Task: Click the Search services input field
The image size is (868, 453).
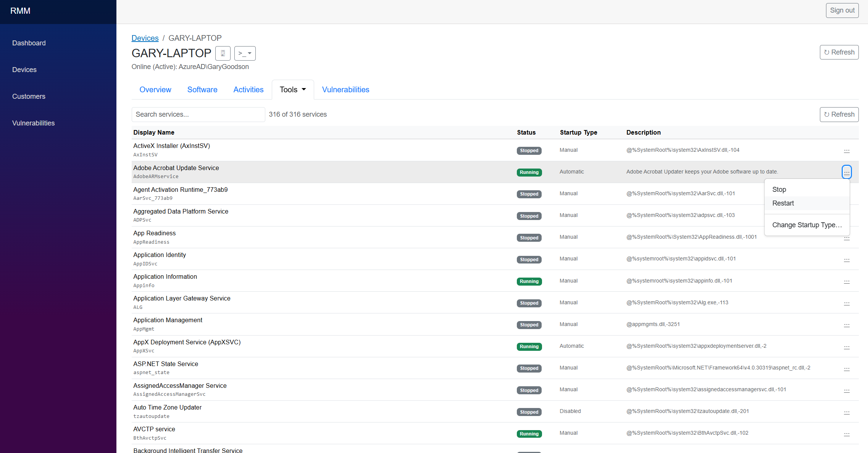Action: [x=198, y=114]
